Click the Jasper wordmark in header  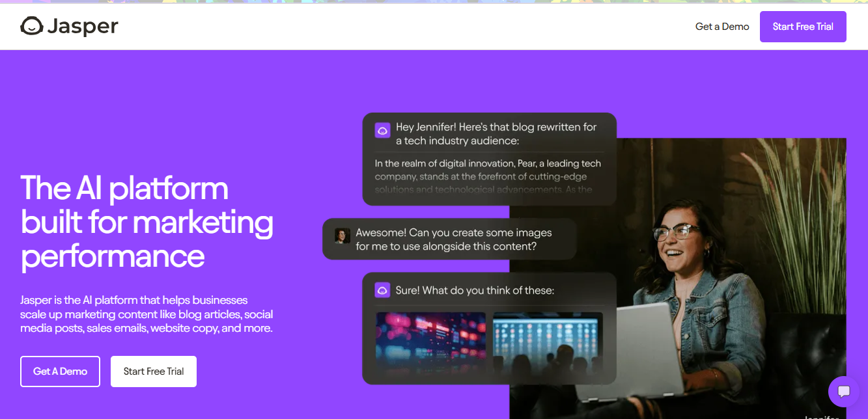click(82, 27)
